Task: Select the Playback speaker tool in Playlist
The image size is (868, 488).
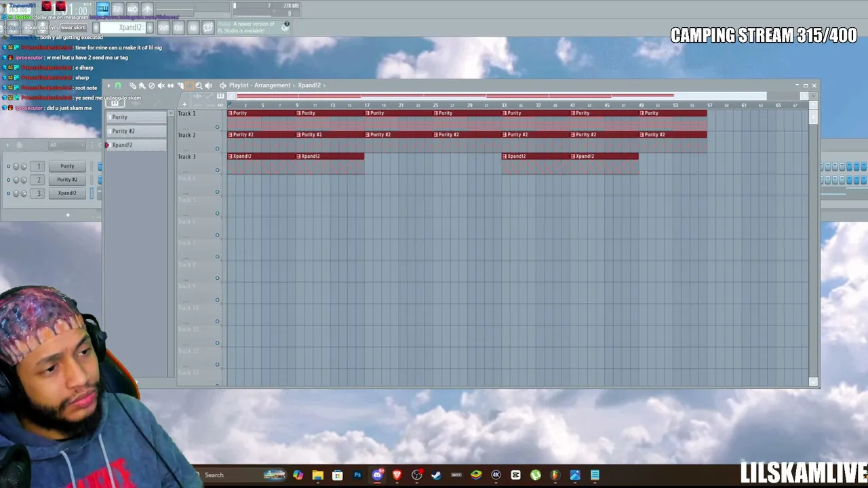Action: point(208,85)
